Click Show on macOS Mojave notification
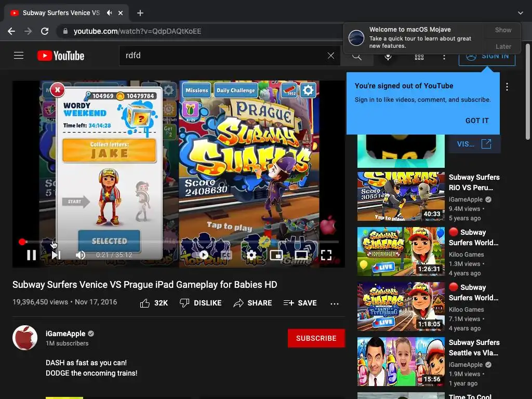The width and height of the screenshot is (532, 399). (503, 30)
